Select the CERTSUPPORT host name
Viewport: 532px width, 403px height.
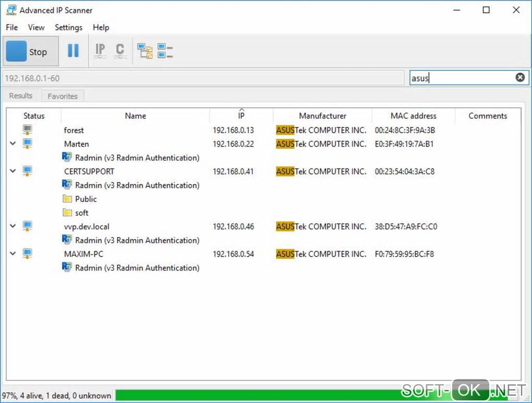89,171
